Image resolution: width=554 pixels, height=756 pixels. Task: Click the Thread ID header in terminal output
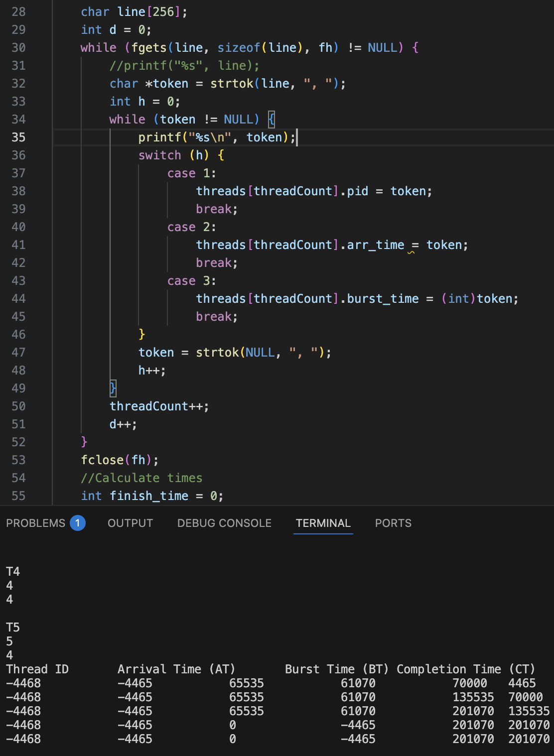coord(37,669)
